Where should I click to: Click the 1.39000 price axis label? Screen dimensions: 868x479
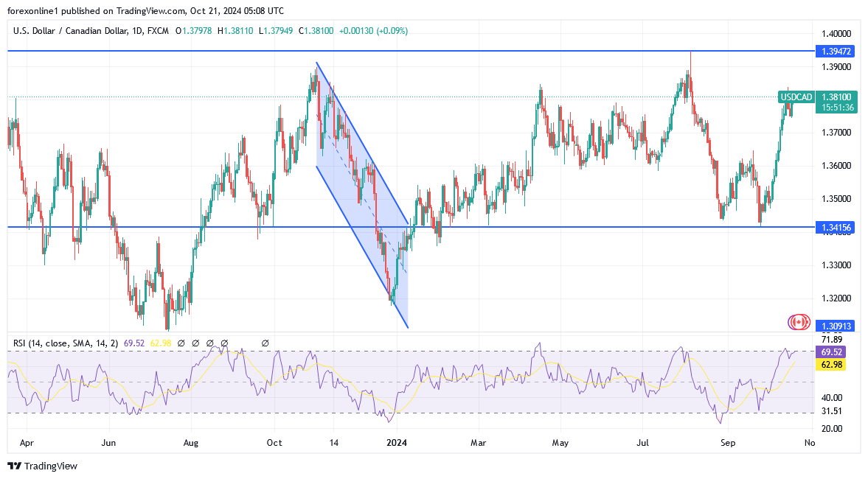[x=836, y=67]
